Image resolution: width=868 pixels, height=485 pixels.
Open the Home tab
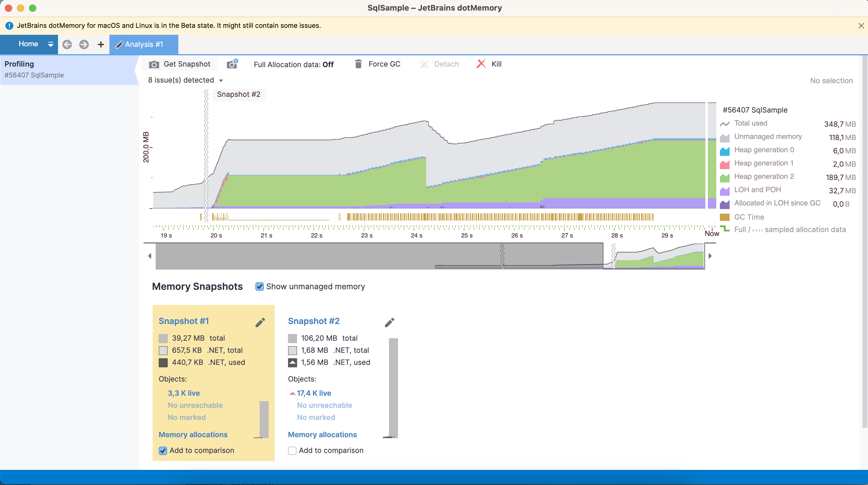pos(28,44)
